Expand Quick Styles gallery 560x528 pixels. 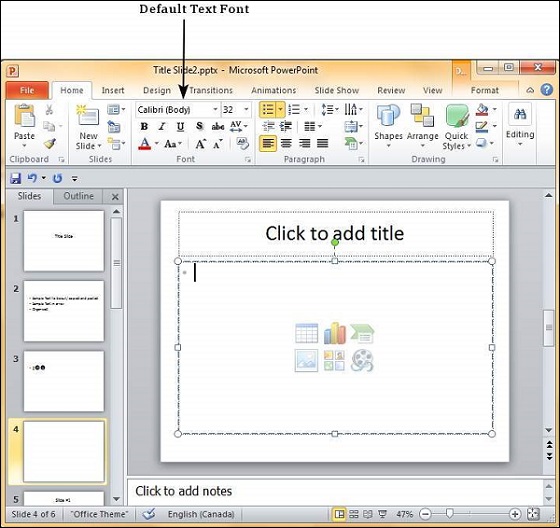tap(457, 128)
